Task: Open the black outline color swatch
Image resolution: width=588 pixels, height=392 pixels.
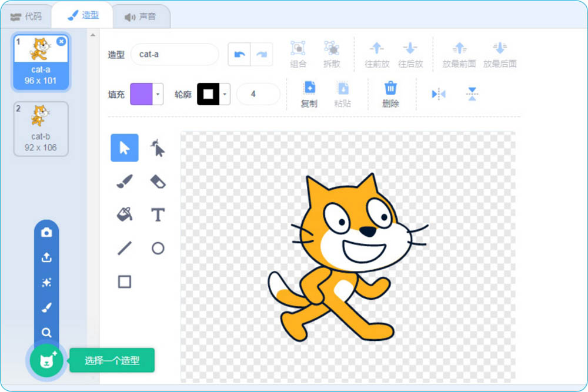Action: pyautogui.click(x=208, y=94)
